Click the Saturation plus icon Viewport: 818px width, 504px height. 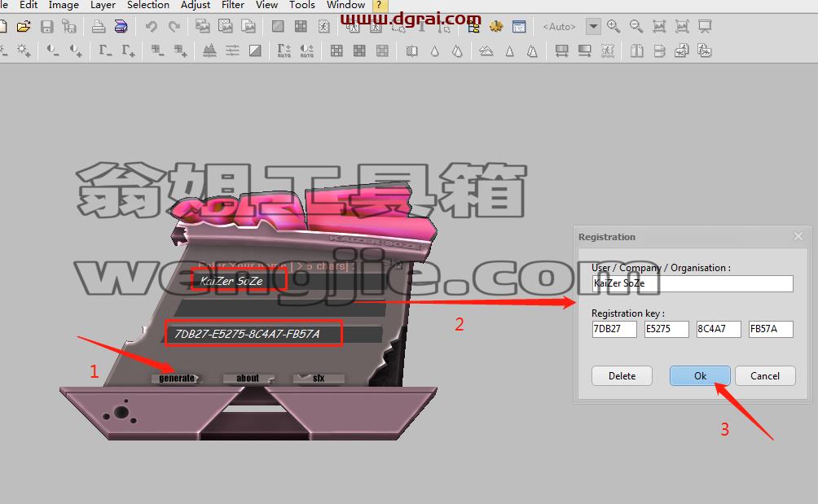point(181,50)
